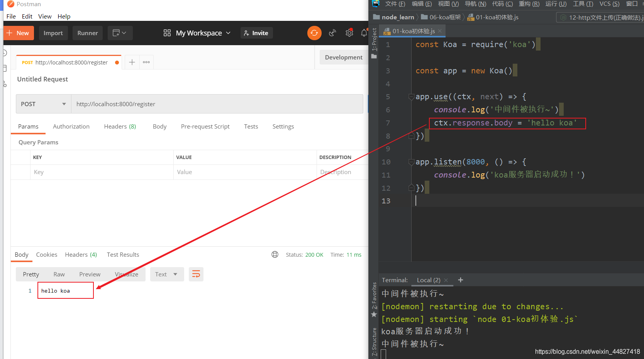This screenshot has height=359, width=644.
Task: Toggle the wrap lines icon
Action: click(196, 274)
